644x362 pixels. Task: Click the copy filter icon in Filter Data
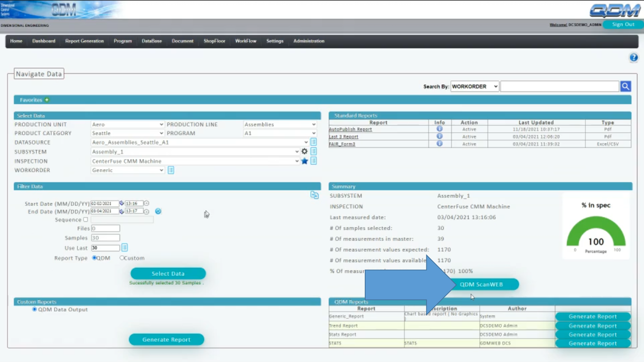[314, 195]
